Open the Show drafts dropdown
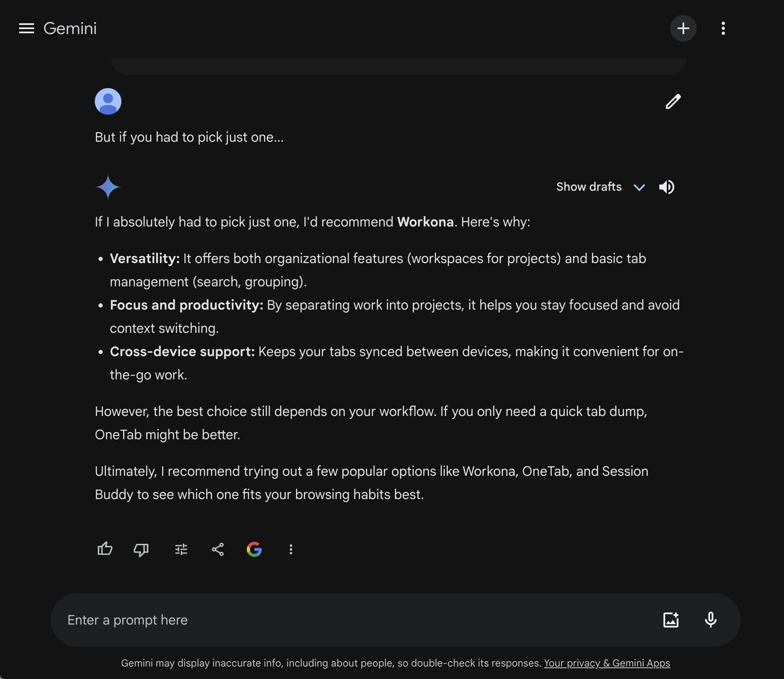 598,187
